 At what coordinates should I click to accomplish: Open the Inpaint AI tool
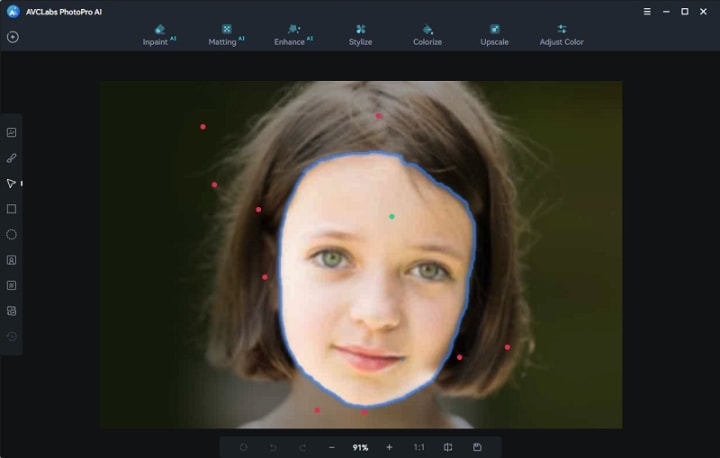[159, 35]
